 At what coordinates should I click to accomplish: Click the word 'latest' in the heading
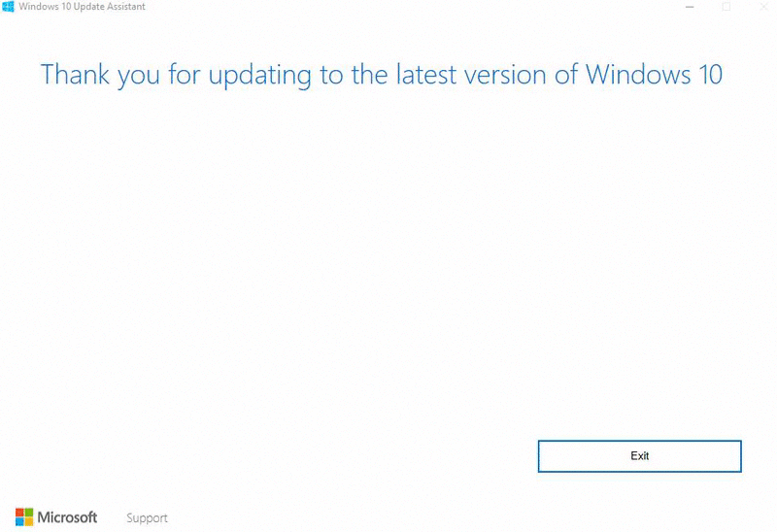point(426,74)
